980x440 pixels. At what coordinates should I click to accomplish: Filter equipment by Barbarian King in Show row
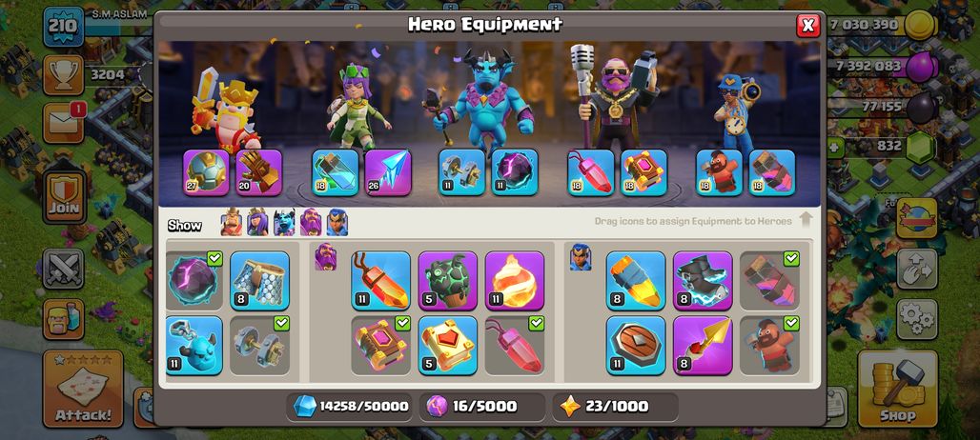[x=231, y=223]
